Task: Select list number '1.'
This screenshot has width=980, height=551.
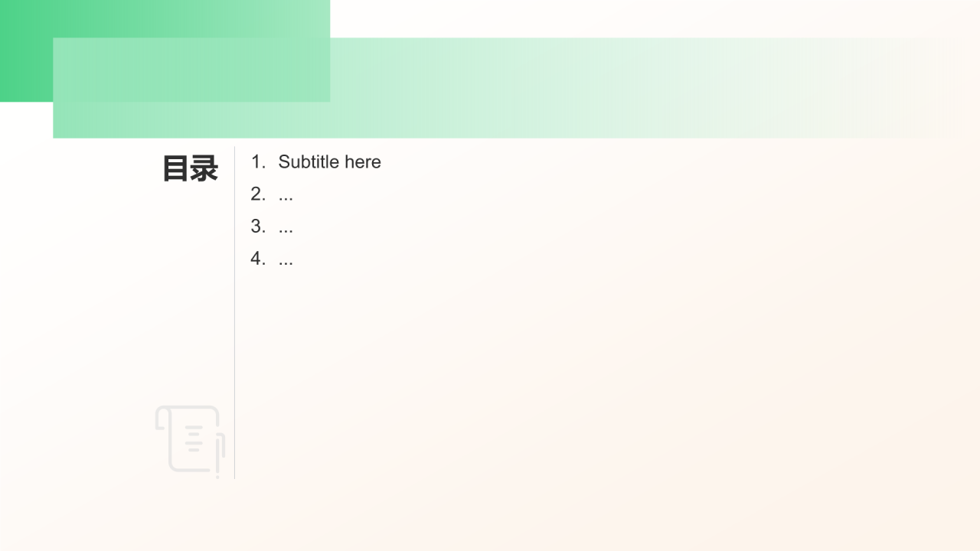Action: [x=258, y=161]
